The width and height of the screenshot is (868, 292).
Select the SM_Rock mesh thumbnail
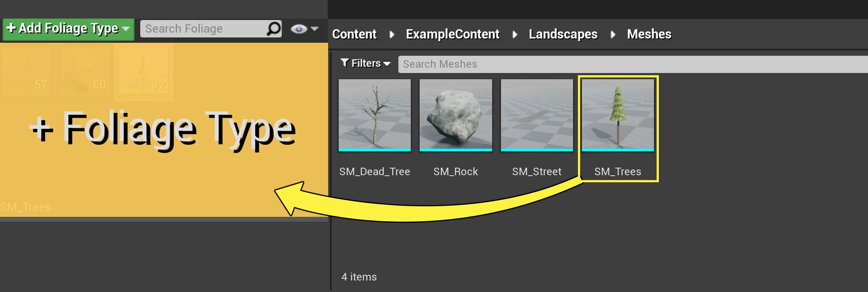[x=455, y=115]
